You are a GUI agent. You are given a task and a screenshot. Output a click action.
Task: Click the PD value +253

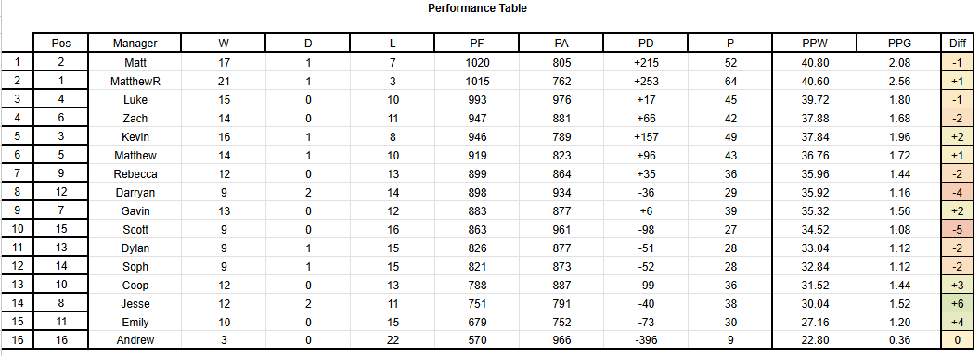click(646, 82)
